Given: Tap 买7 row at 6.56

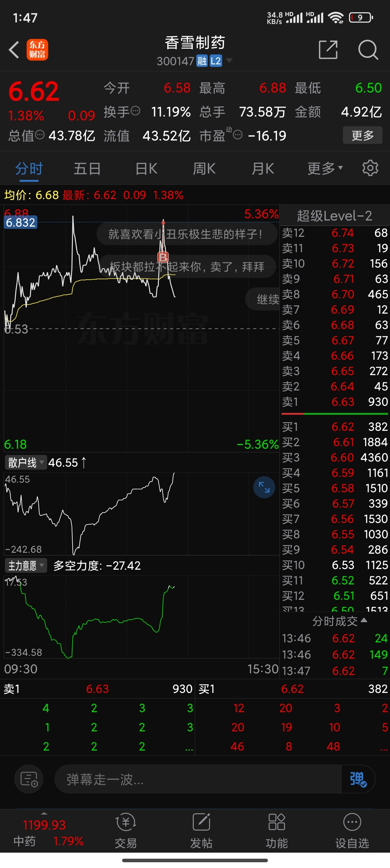Looking at the screenshot, I should coord(334,518).
